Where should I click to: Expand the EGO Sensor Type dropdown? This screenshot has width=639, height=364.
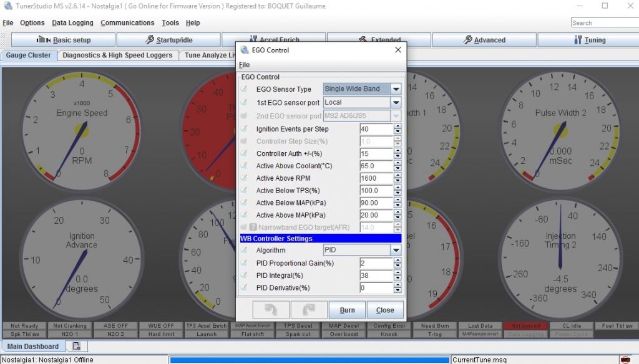point(396,89)
